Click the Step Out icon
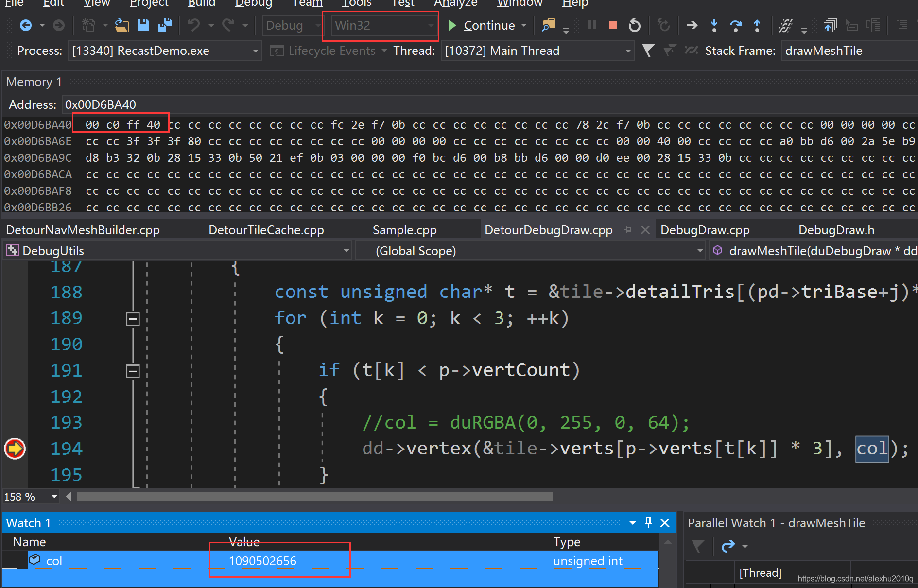 [x=757, y=25]
